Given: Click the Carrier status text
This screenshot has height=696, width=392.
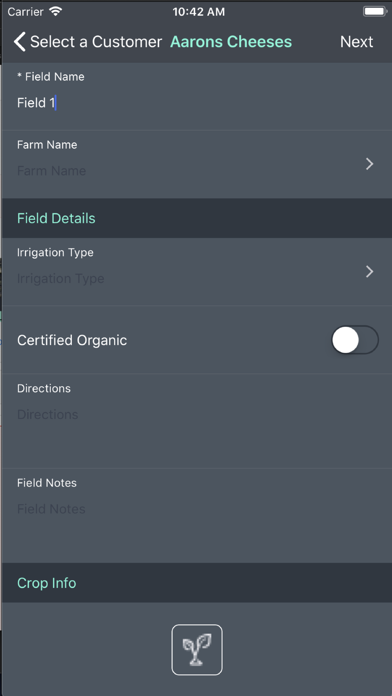Looking at the screenshot, I should 26,12.
